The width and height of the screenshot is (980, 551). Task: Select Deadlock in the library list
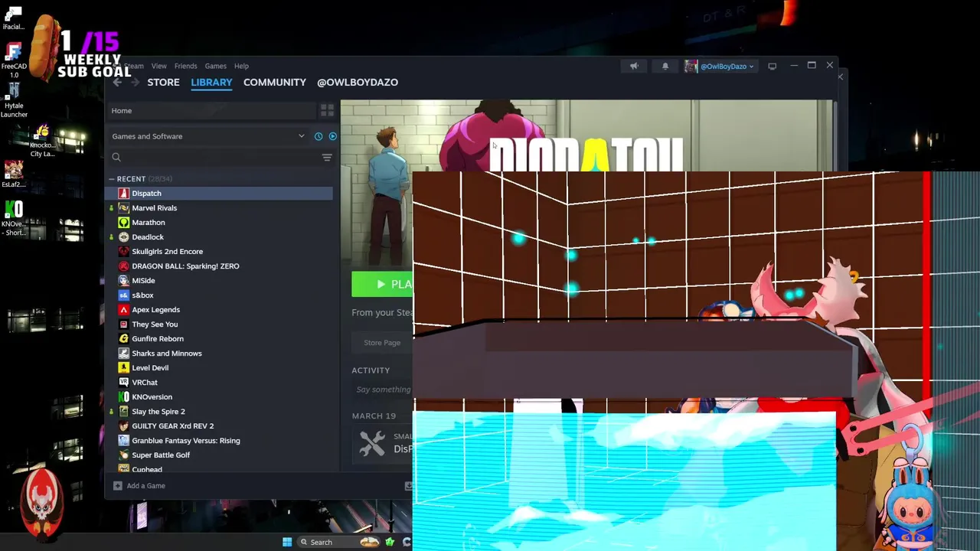coord(219,237)
